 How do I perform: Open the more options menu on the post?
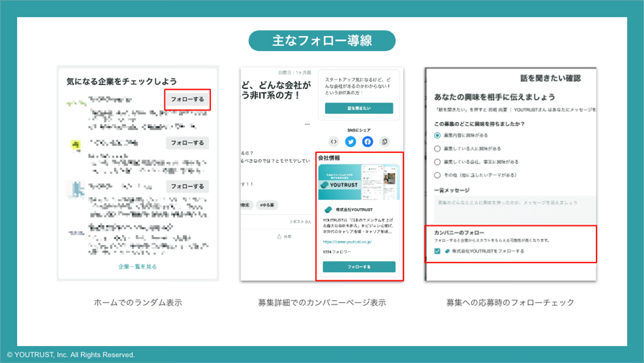pyautogui.click(x=307, y=124)
